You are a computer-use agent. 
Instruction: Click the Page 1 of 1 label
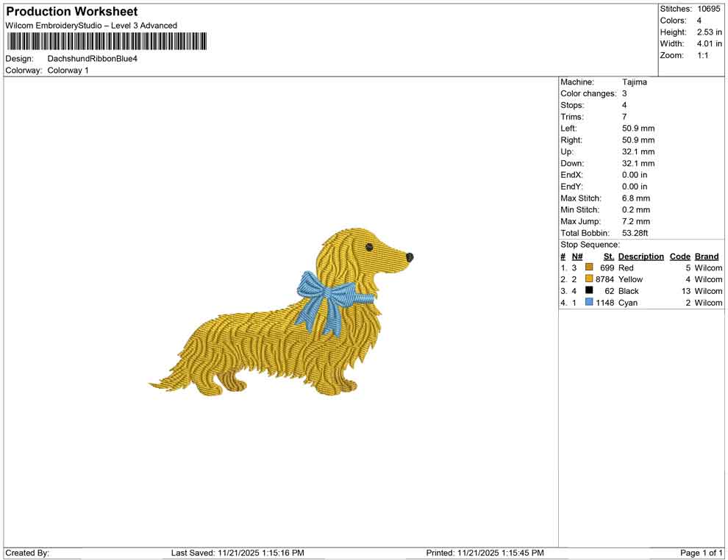tap(699, 553)
